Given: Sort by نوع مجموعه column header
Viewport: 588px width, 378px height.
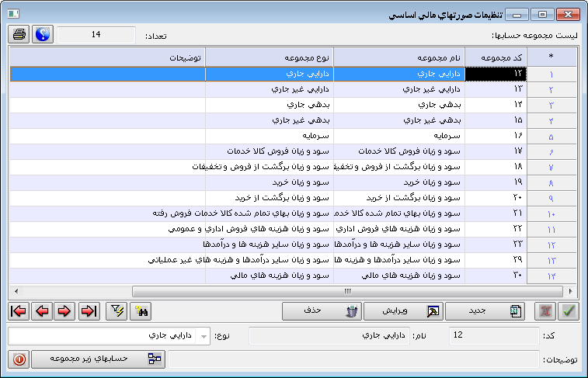Looking at the screenshot, I should point(270,57).
